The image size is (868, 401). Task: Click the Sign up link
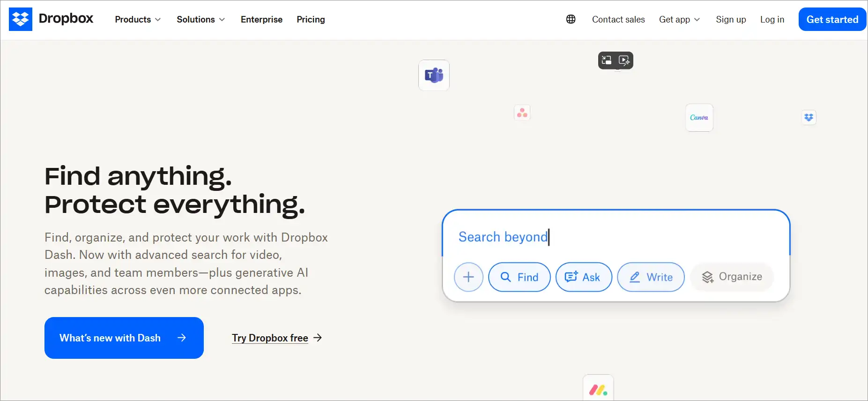click(x=731, y=19)
